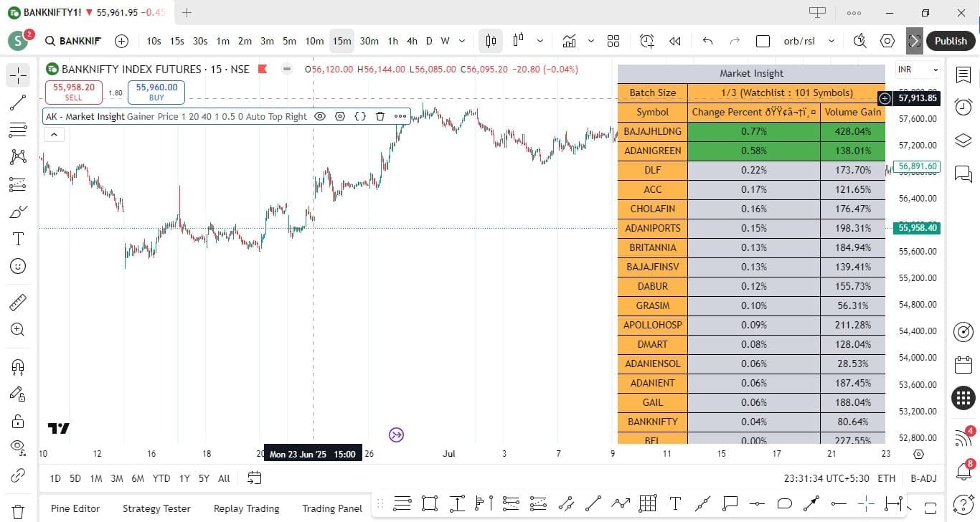The height and width of the screenshot is (522, 980).
Task: Start bar replay from top toolbar
Action: (x=674, y=41)
